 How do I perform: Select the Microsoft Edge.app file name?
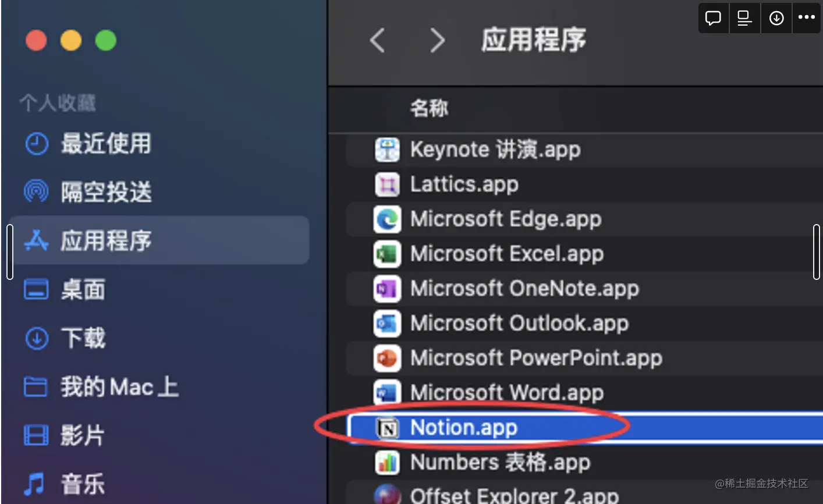tap(506, 219)
